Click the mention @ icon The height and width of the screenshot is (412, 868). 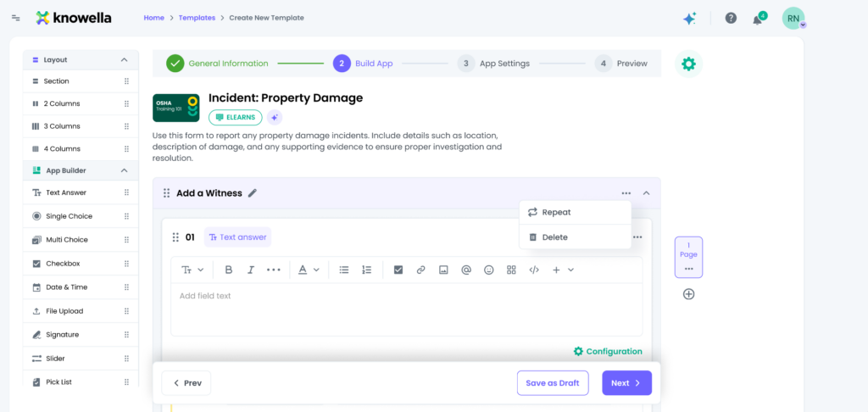coord(465,270)
